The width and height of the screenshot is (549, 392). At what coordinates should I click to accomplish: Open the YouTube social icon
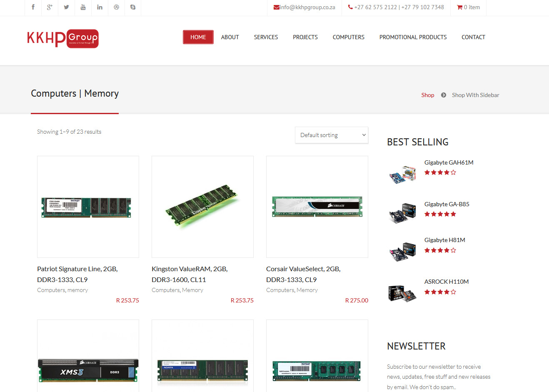pyautogui.click(x=83, y=7)
